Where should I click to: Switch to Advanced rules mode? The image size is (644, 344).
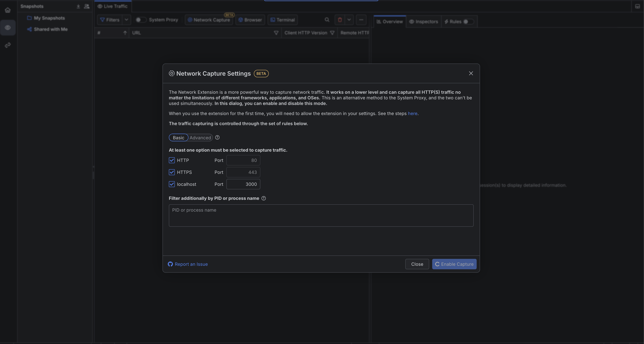click(200, 138)
